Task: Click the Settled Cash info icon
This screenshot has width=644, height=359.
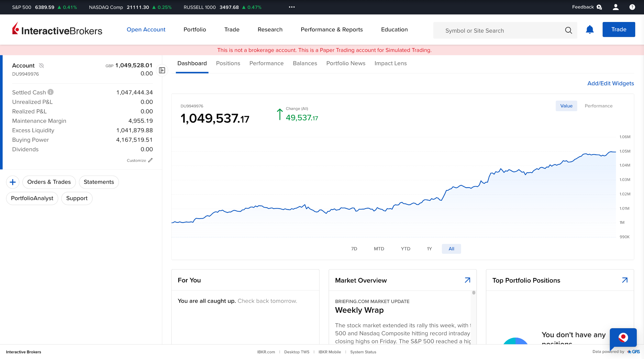Action: [x=51, y=92]
